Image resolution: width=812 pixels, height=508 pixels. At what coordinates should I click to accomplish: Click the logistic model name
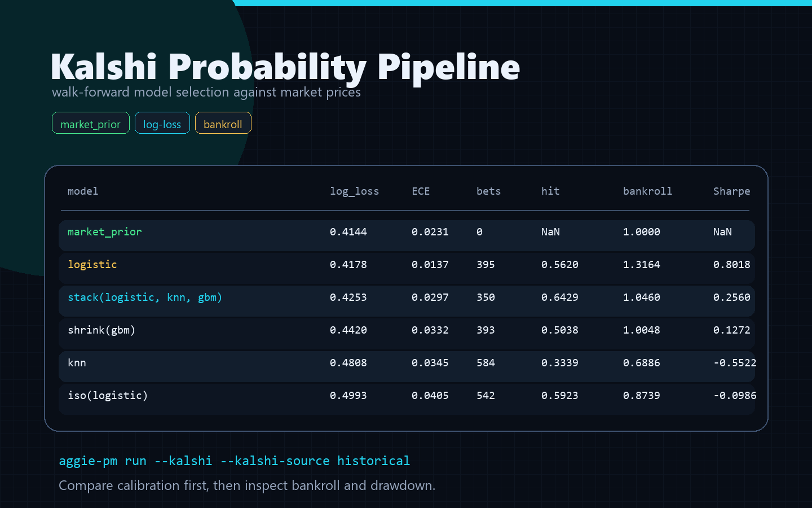92,265
